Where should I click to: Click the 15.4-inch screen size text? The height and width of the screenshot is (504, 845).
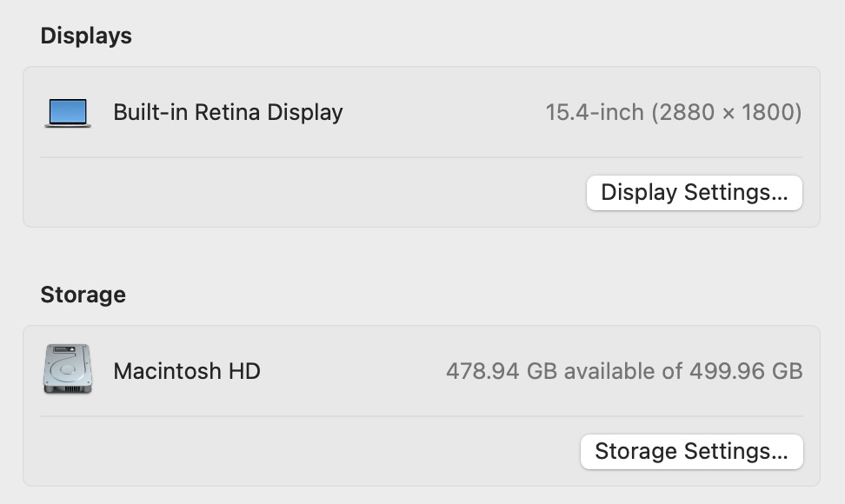(x=595, y=112)
